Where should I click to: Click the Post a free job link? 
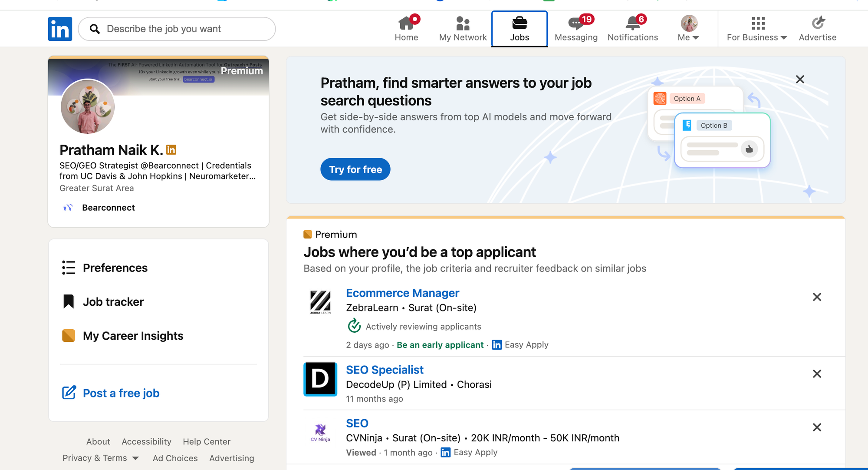[x=121, y=393]
